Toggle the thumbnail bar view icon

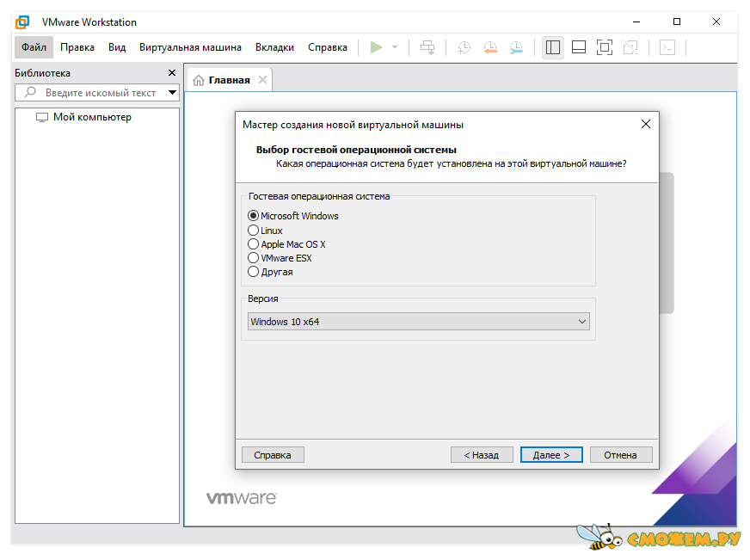[x=579, y=47]
